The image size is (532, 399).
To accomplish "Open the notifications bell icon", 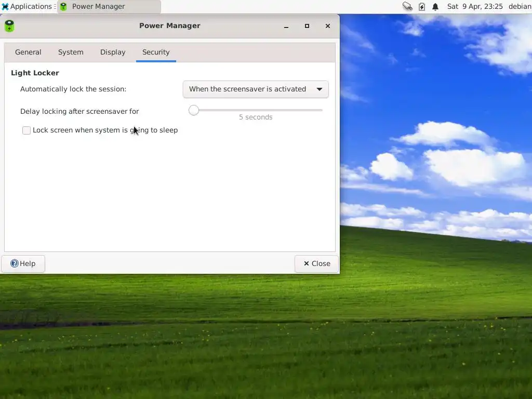I will coord(435,6).
